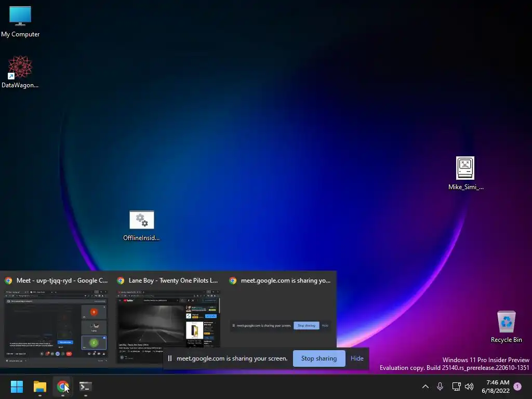Open File Explorer from the taskbar
This screenshot has height=399, width=532.
[x=39, y=387]
